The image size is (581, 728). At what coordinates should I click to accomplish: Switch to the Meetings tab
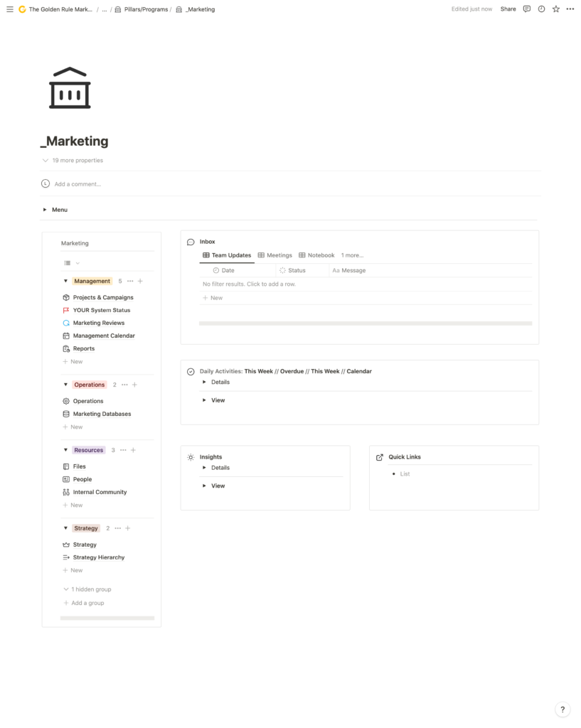(x=274, y=255)
